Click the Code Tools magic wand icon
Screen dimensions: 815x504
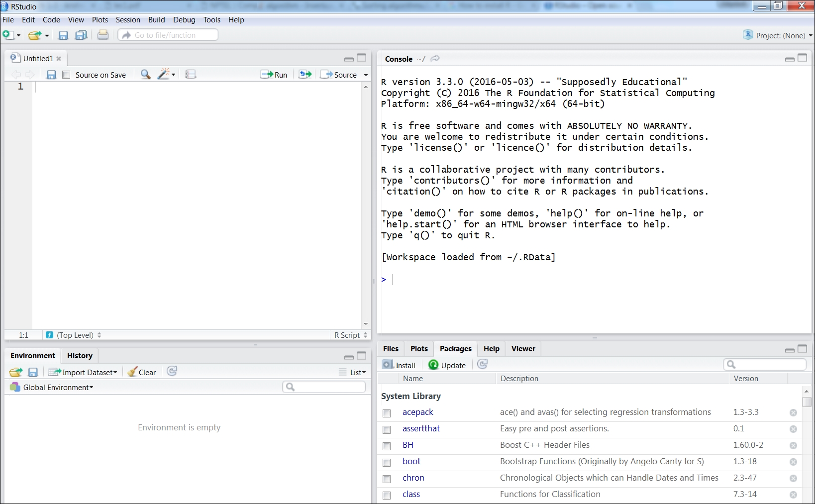click(164, 75)
